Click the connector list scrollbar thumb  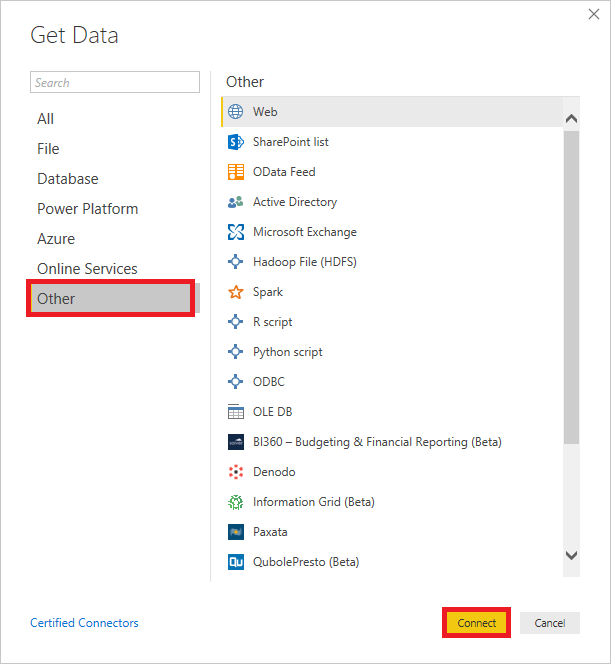pyautogui.click(x=571, y=287)
